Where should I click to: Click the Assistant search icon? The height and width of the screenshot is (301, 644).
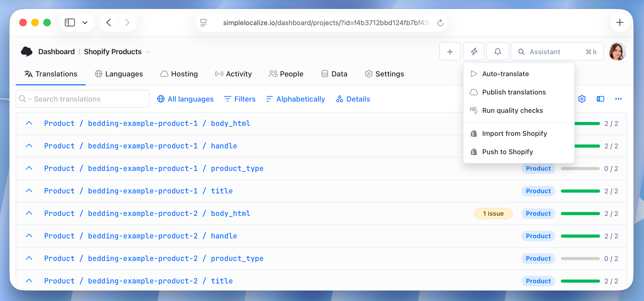[x=521, y=52]
